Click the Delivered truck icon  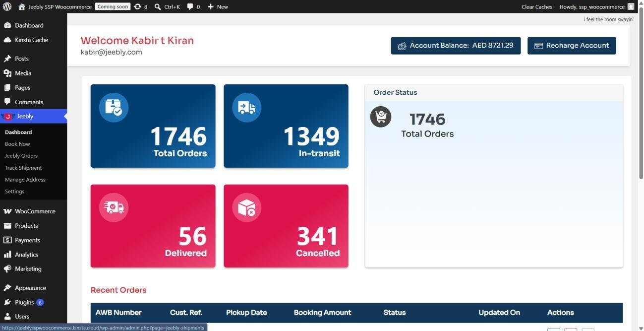click(114, 207)
